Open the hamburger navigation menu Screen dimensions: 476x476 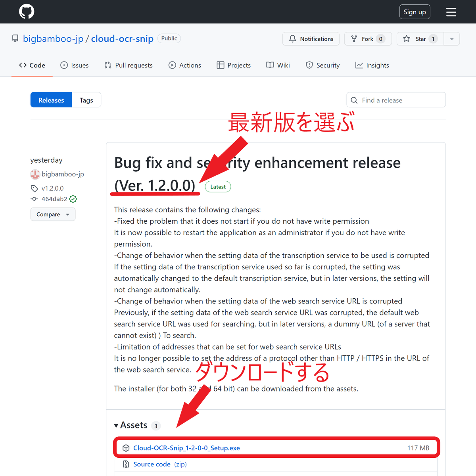click(x=451, y=12)
